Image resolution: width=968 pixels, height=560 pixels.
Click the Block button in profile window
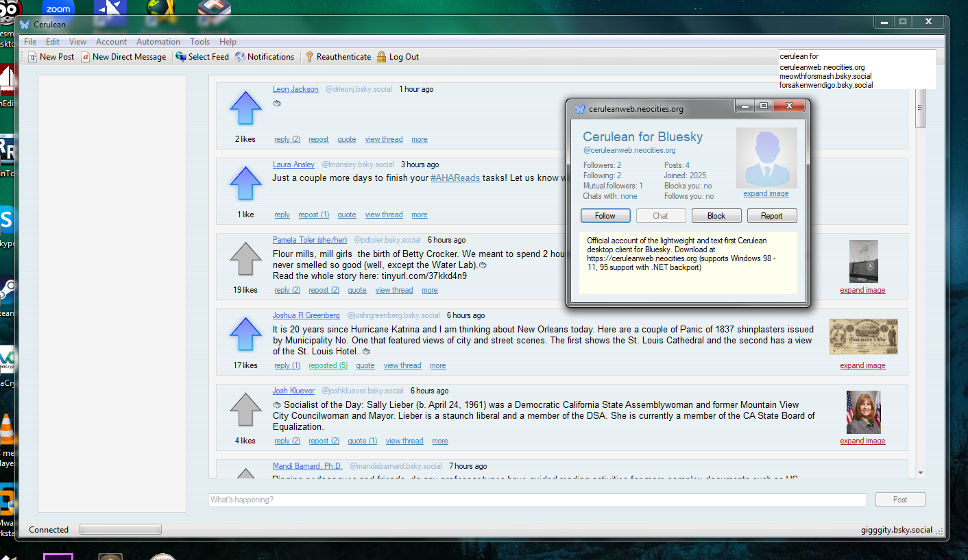click(716, 215)
